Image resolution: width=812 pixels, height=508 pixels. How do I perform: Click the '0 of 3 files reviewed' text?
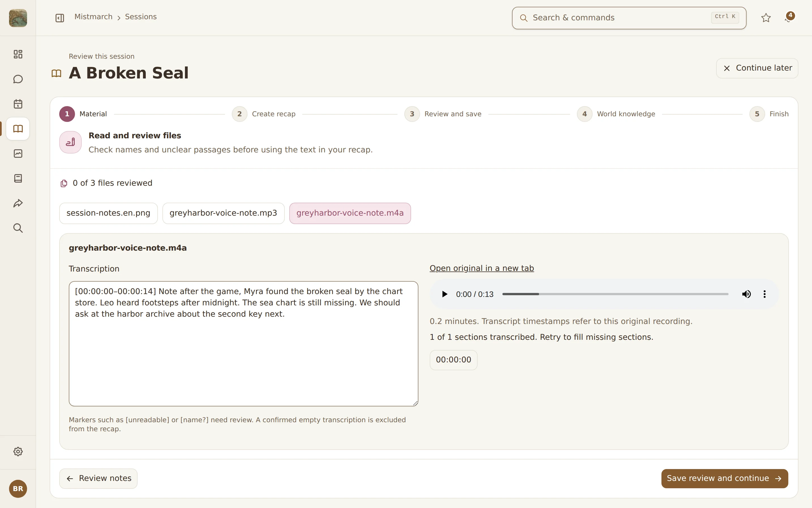pos(112,183)
